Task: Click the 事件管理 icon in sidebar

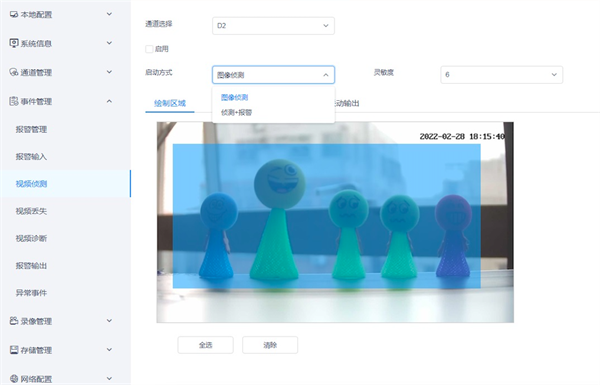Action: (14, 101)
